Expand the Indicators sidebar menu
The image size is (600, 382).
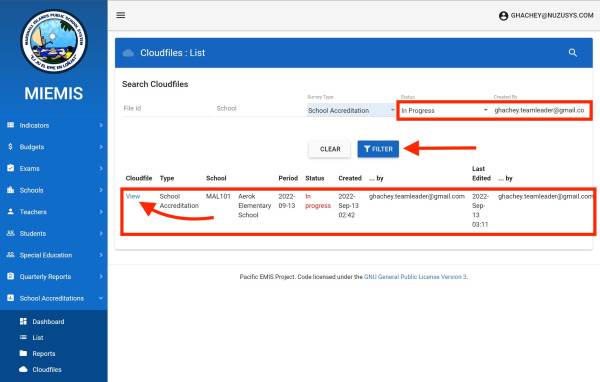54,125
